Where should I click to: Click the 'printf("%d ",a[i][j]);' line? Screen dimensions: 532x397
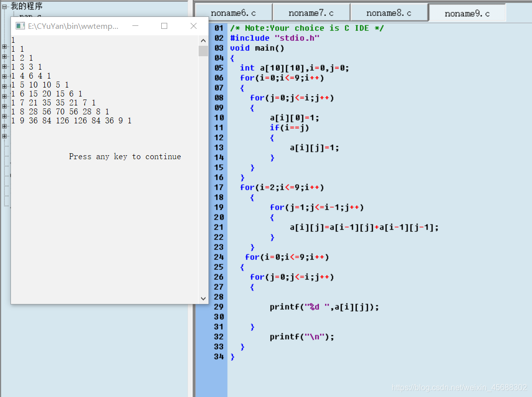coord(324,307)
